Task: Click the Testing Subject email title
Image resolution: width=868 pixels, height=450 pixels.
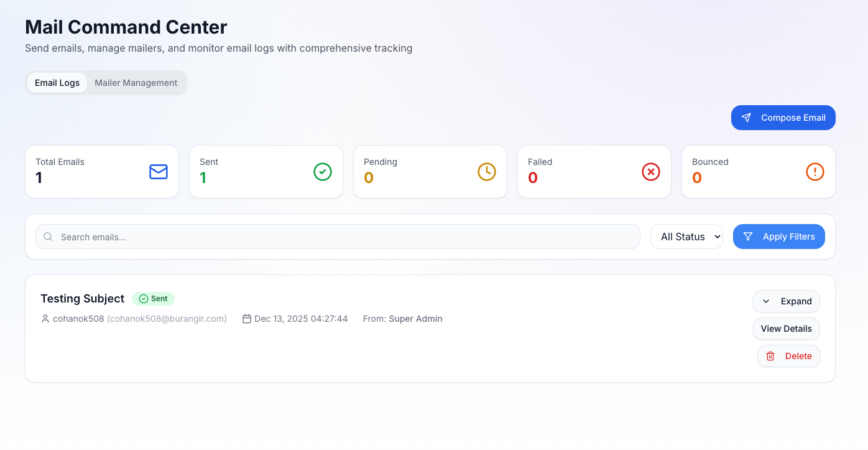Action: [83, 299]
